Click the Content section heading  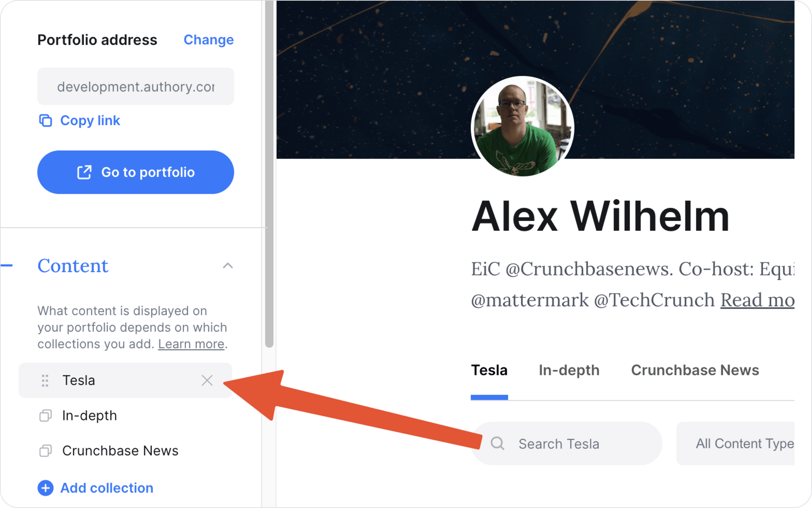pos(73,266)
